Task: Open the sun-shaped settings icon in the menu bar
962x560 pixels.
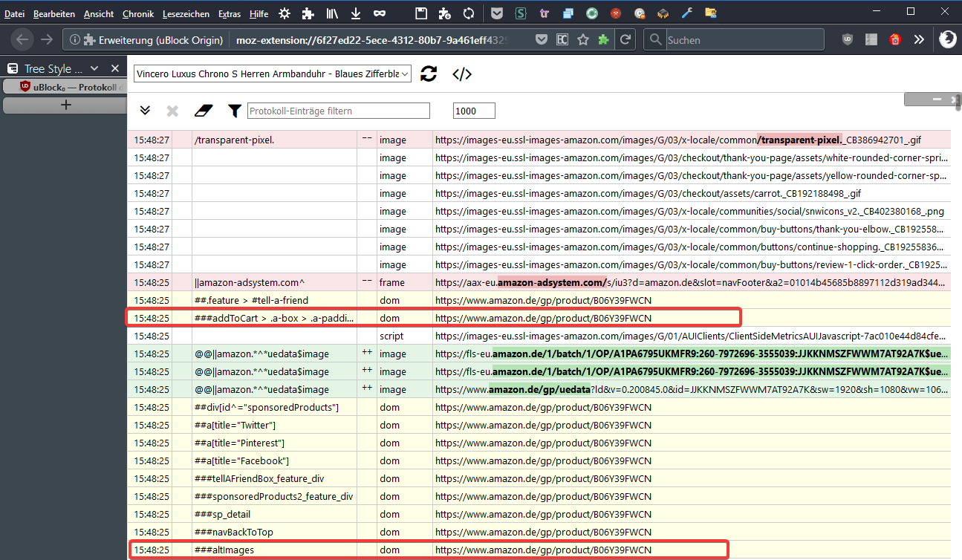Action: (x=285, y=13)
